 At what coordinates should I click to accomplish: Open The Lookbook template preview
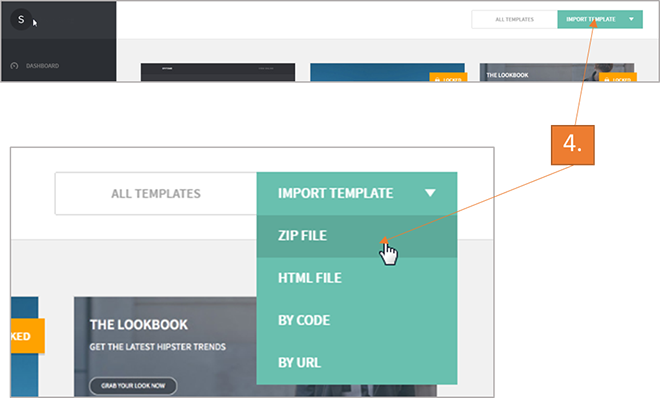(556, 72)
